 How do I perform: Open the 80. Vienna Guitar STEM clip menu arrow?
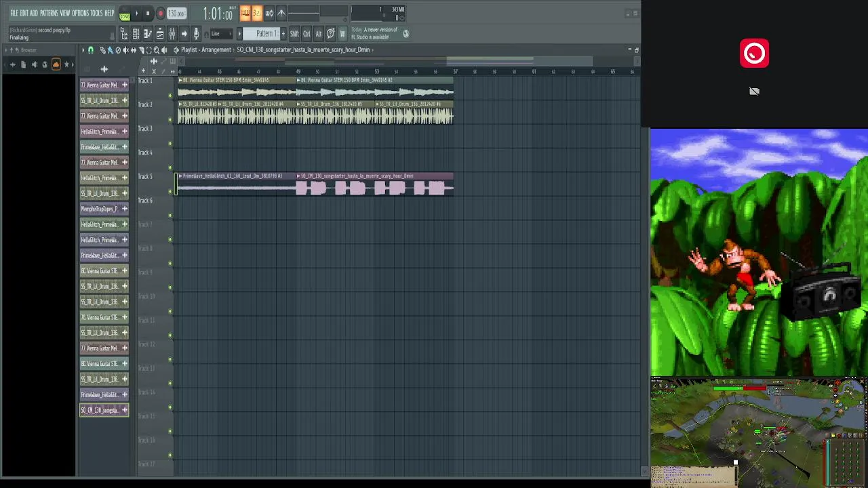click(x=180, y=80)
